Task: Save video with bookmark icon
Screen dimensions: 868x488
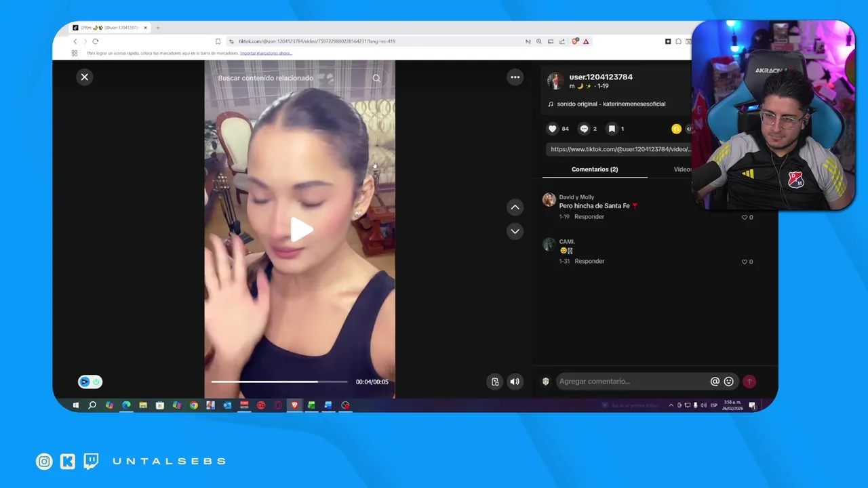Action: click(612, 129)
